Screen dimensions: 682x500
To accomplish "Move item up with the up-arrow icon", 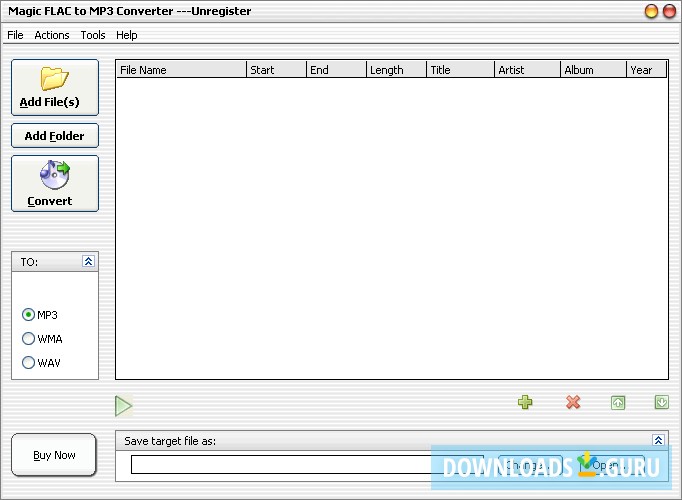I will [x=618, y=403].
